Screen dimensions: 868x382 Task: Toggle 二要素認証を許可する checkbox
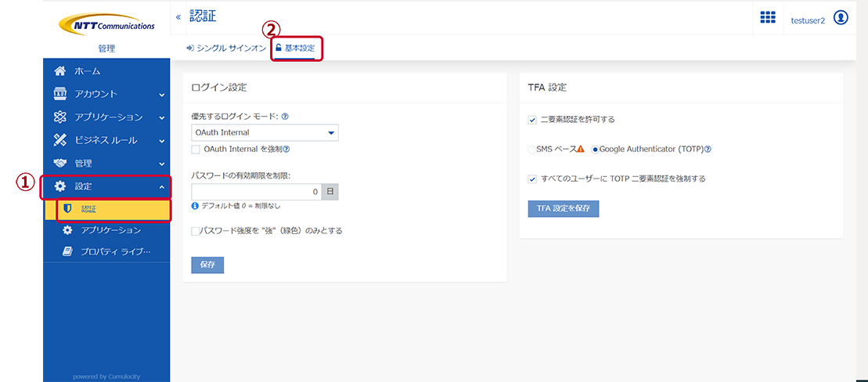pyautogui.click(x=532, y=119)
